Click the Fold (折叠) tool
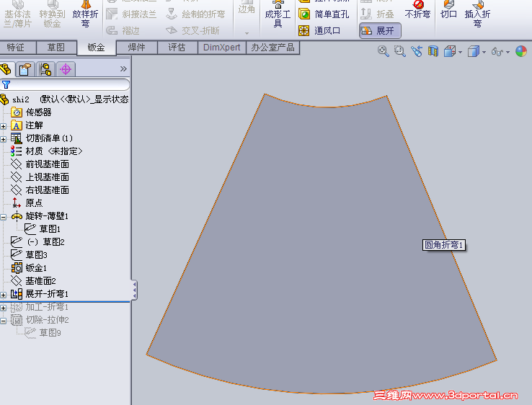 (377, 14)
